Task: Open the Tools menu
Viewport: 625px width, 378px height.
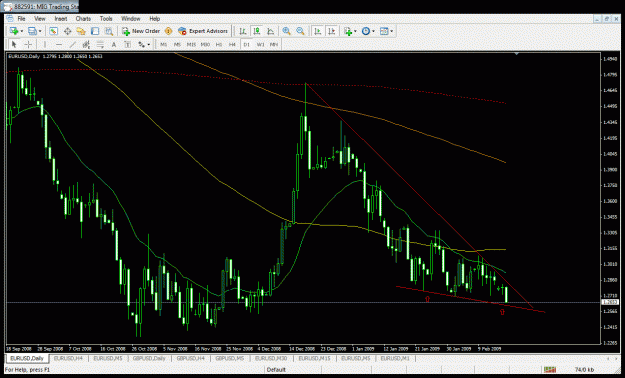Action: (x=106, y=19)
